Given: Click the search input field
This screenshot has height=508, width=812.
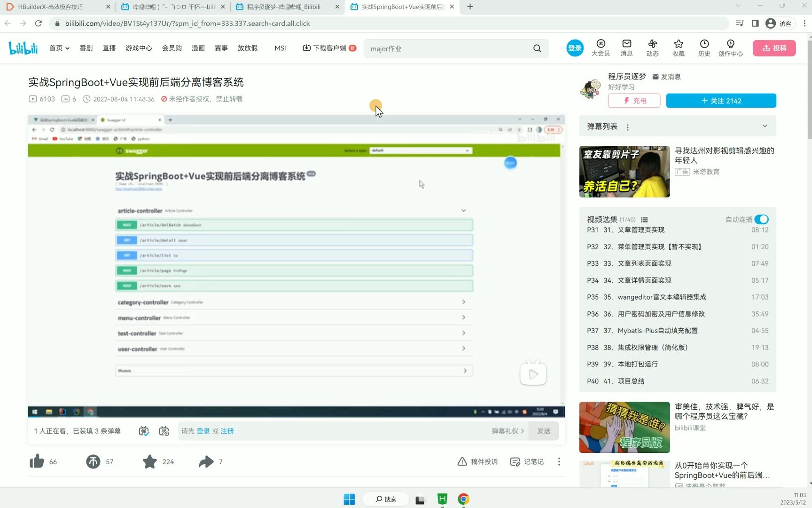Looking at the screenshot, I should tap(449, 48).
